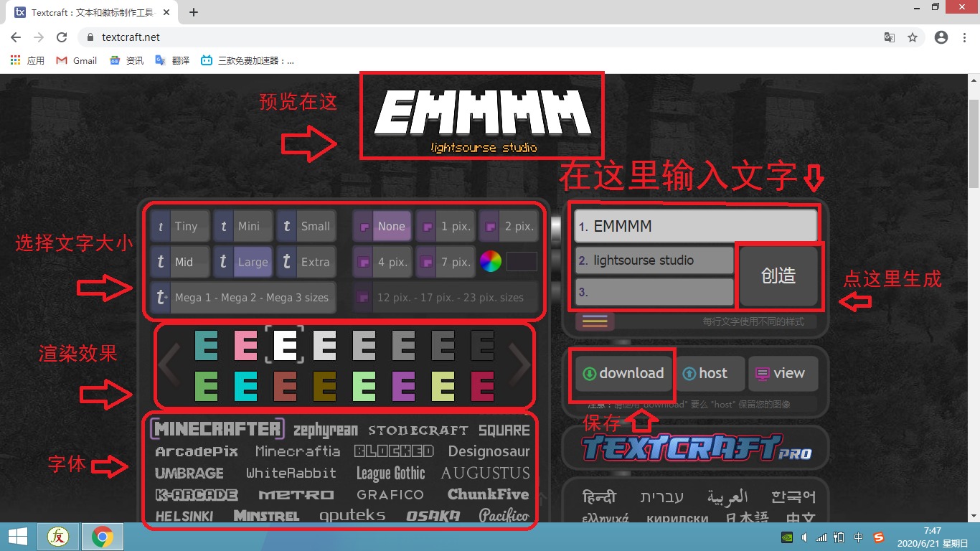The width and height of the screenshot is (980, 551).
Task: Select None border option
Action: tap(382, 226)
